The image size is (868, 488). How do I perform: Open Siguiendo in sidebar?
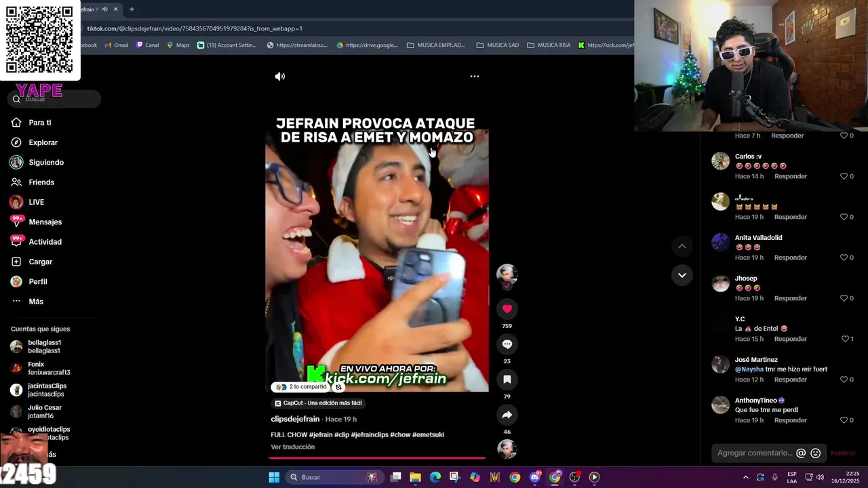[45, 163]
